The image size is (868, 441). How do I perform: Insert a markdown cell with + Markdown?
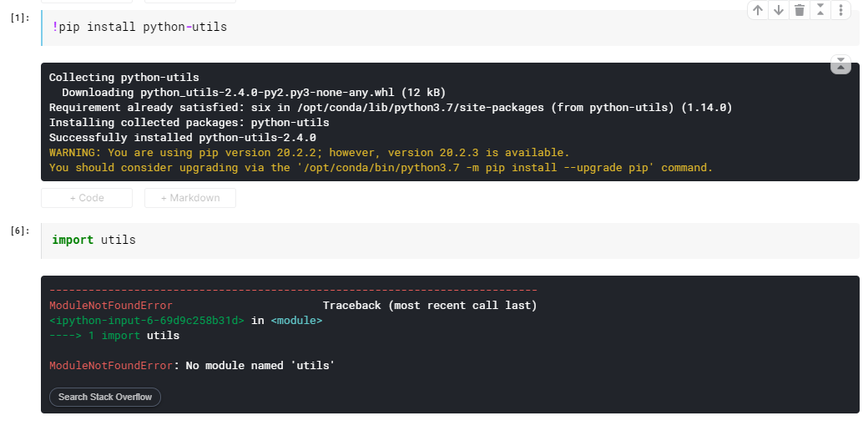point(190,198)
